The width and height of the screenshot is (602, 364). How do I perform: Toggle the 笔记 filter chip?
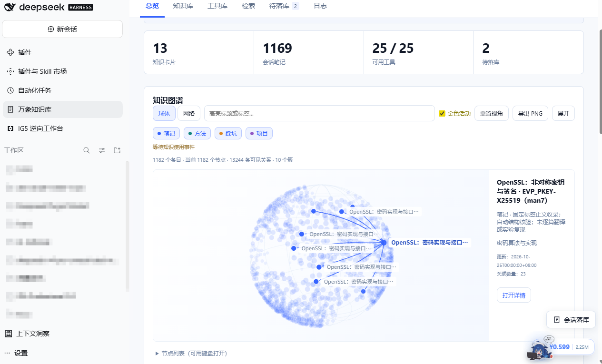(x=166, y=134)
